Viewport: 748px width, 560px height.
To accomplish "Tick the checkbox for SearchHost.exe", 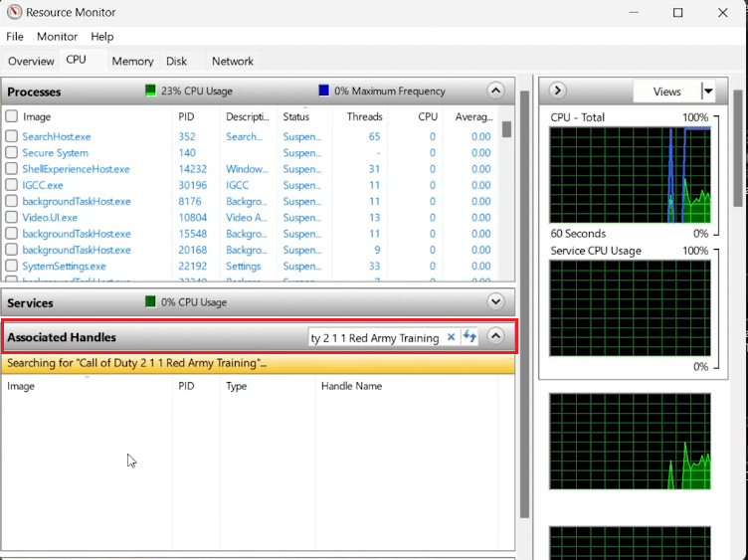I will click(x=12, y=136).
